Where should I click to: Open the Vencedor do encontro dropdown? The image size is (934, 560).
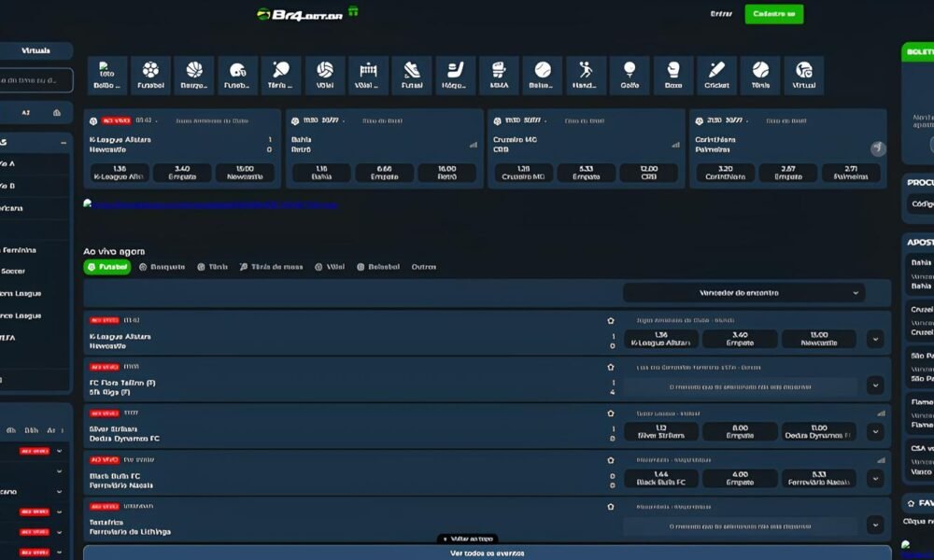[x=743, y=293]
